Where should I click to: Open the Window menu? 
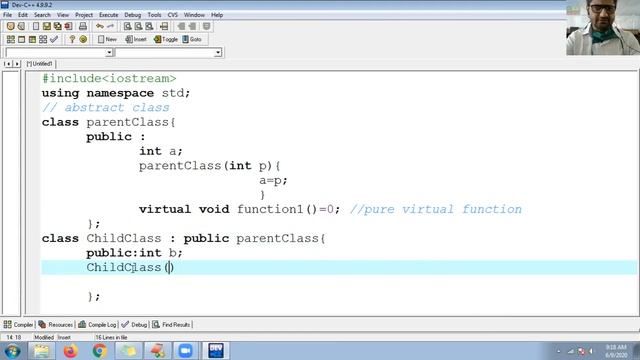(194, 15)
